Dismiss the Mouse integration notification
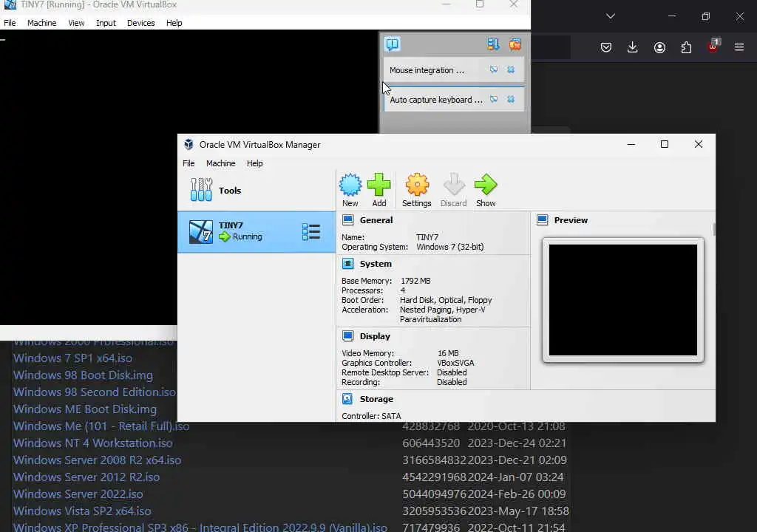The height and width of the screenshot is (532, 757). pyautogui.click(x=511, y=70)
